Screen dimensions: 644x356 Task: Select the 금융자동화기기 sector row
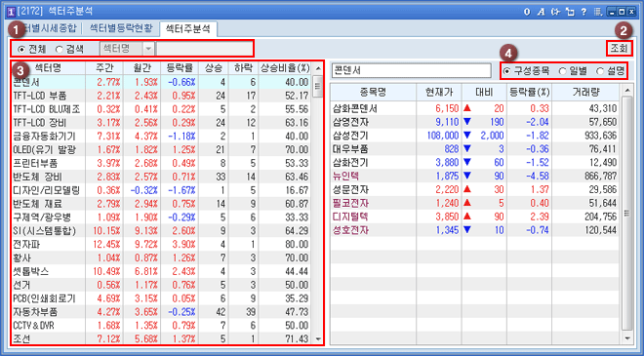[161, 136]
